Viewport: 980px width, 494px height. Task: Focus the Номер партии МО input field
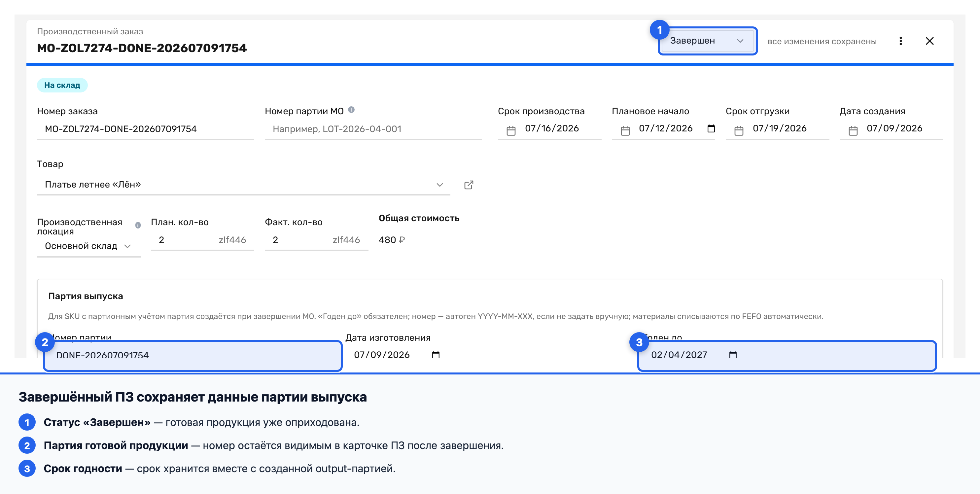[x=373, y=129]
